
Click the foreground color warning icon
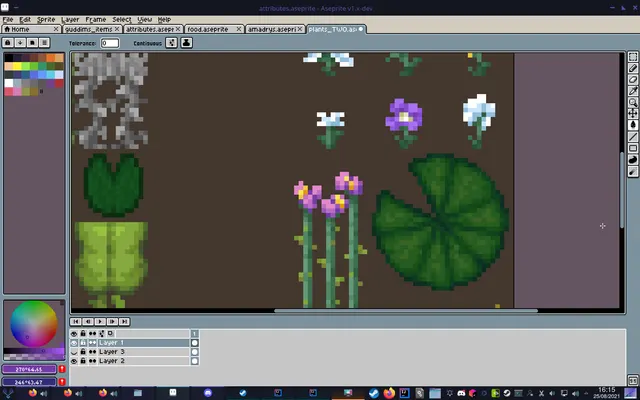click(62, 369)
